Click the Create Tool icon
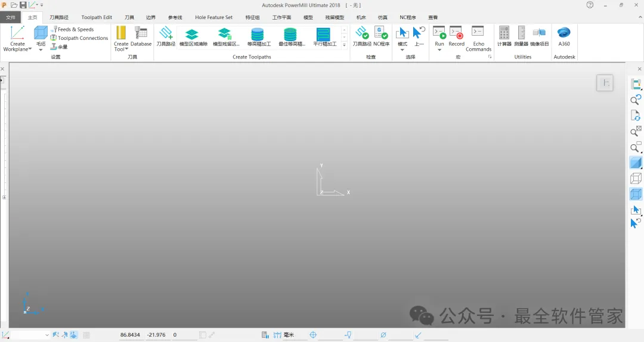This screenshot has width=644, height=342. point(121,34)
